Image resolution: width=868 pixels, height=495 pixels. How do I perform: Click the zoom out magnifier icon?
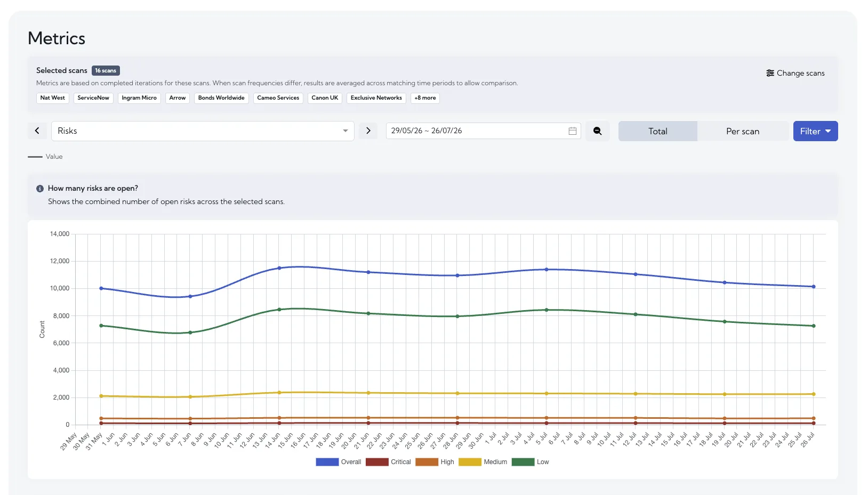597,131
